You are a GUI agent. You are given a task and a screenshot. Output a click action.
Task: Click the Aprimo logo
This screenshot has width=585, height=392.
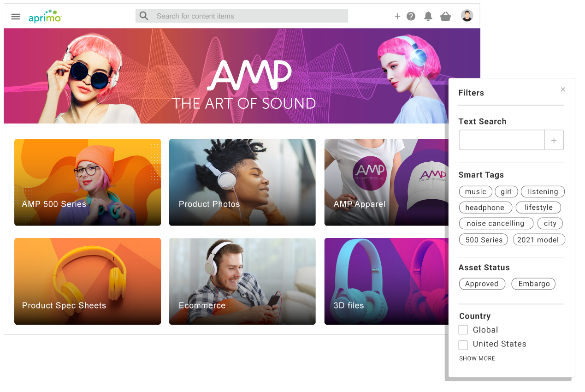[x=45, y=16]
